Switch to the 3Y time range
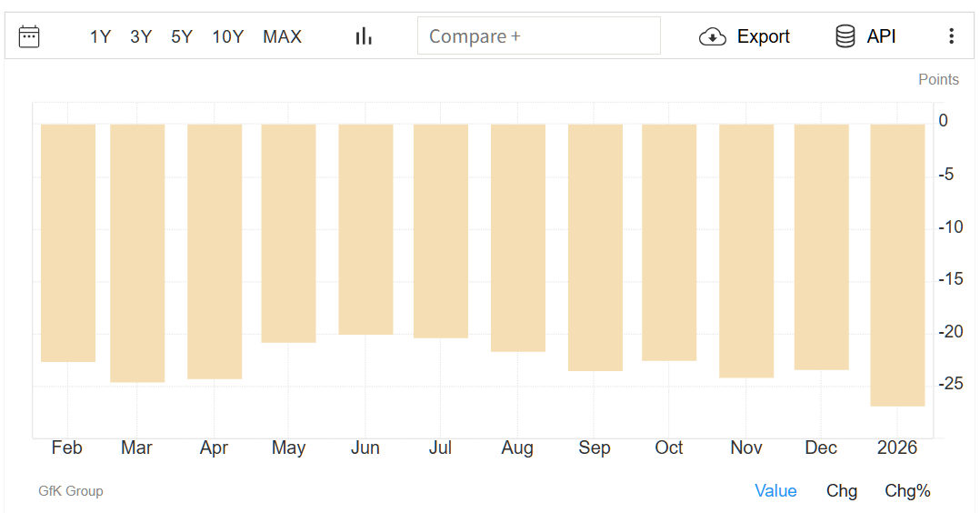980x513 pixels. (x=141, y=36)
